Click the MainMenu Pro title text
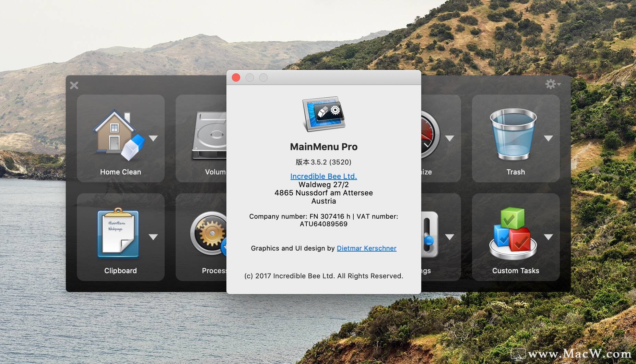 point(323,147)
